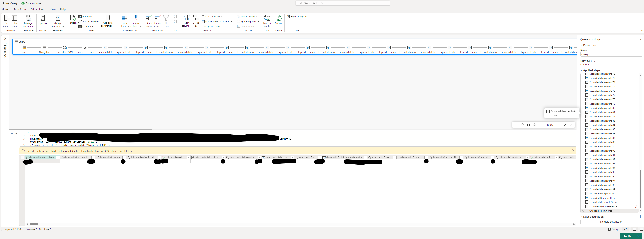Toggle the diagram mini-map icon
The image size is (644, 239).
pyautogui.click(x=535, y=125)
